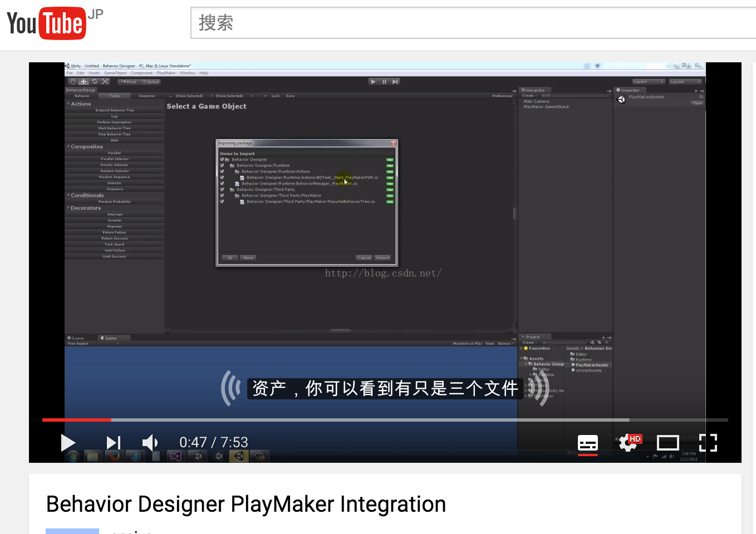Select Main Camera in Hierarchy
Viewport: 756px width, 534px height.
click(536, 101)
